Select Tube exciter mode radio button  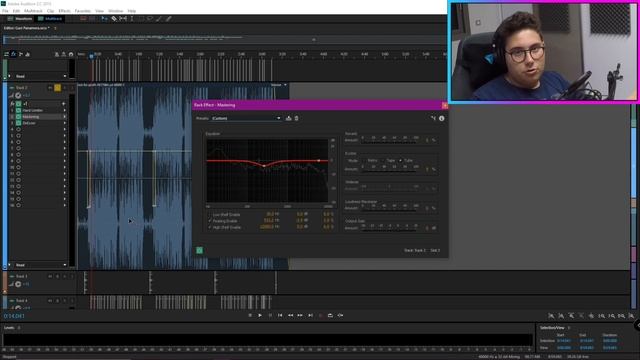coord(400,160)
